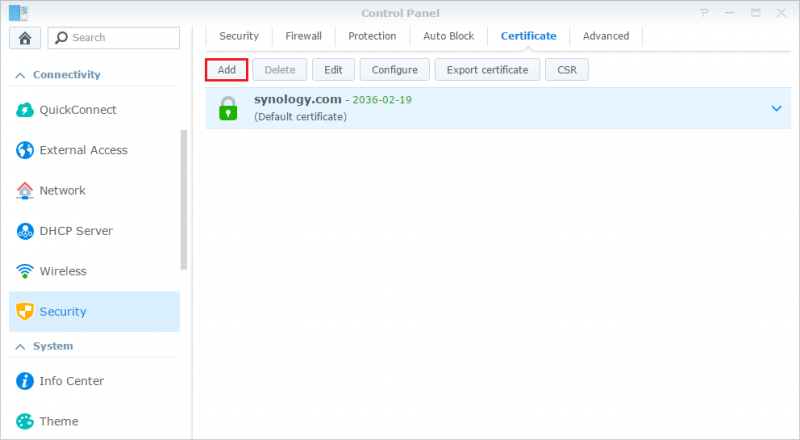Collapse the Connectivity section
This screenshot has width=800, height=440.
pos(18,75)
